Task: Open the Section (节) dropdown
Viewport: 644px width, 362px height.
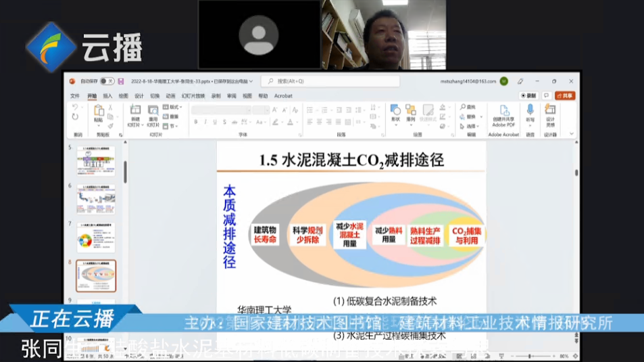Action: tap(170, 127)
